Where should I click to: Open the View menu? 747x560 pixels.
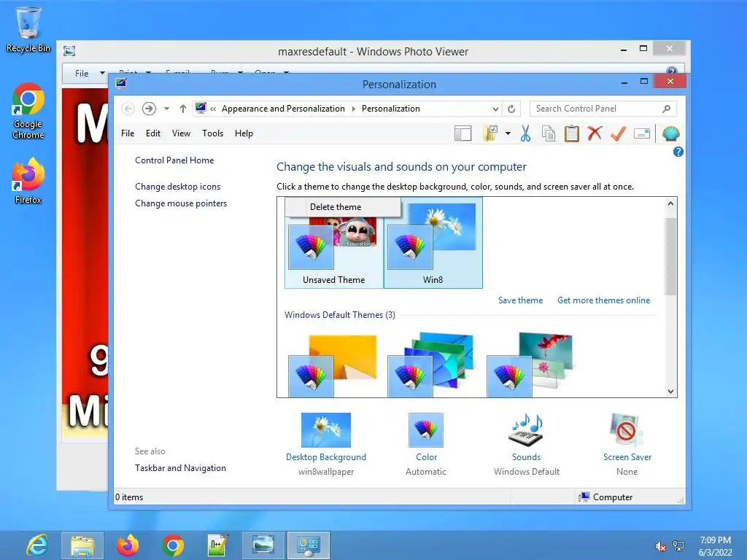tap(181, 133)
